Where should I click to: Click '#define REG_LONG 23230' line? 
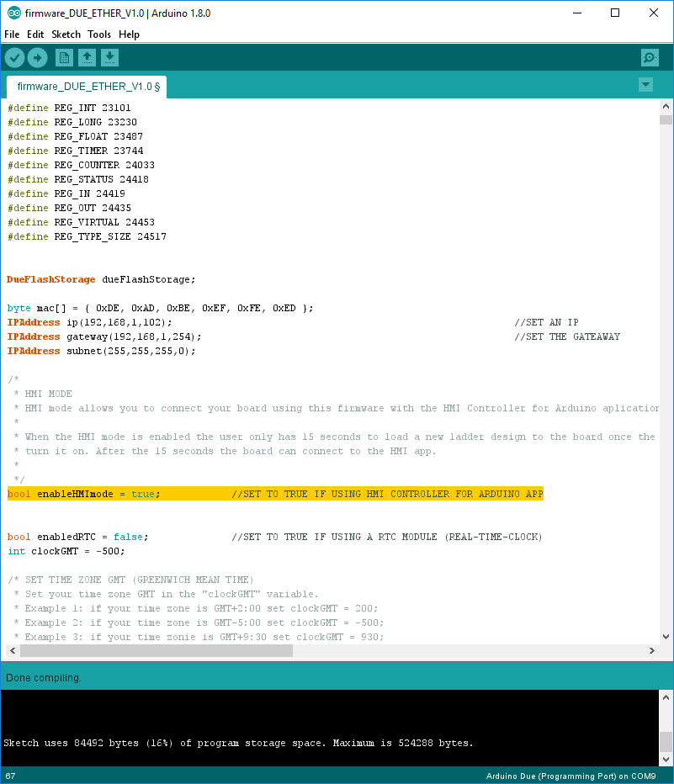(72, 122)
